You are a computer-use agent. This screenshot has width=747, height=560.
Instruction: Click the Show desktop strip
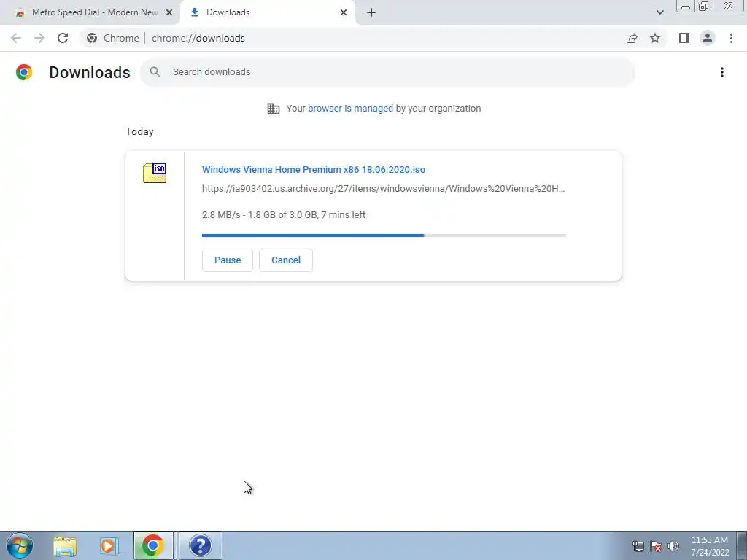[x=742, y=545]
